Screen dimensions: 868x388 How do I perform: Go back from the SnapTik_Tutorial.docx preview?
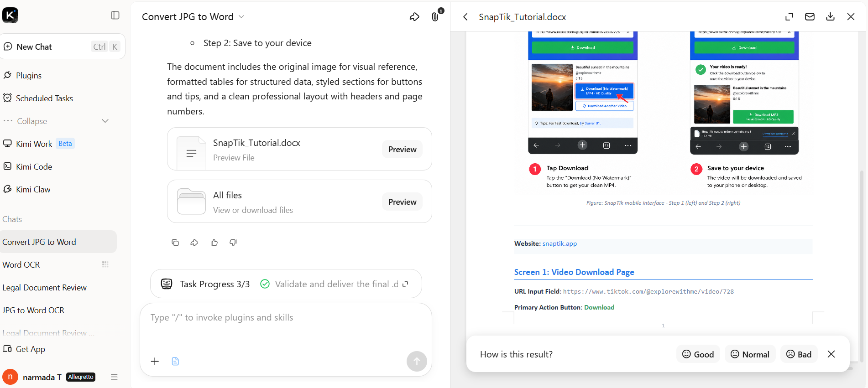coord(465,17)
